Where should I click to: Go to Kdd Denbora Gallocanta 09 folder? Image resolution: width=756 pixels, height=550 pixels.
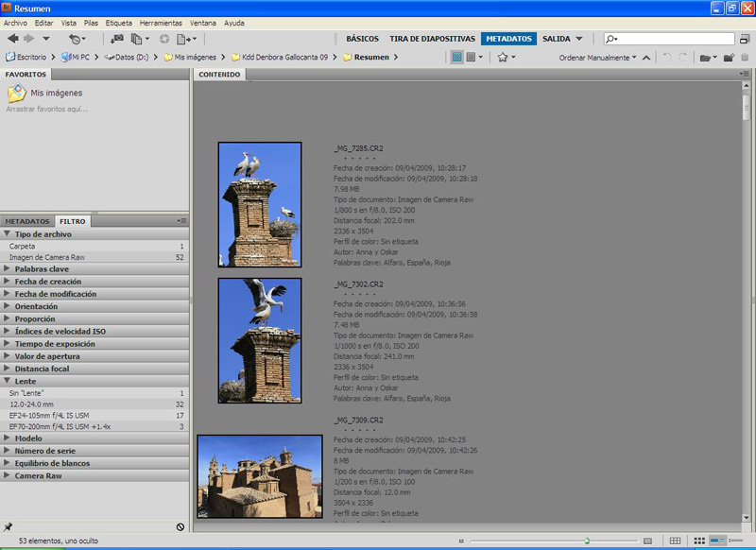tap(280, 57)
